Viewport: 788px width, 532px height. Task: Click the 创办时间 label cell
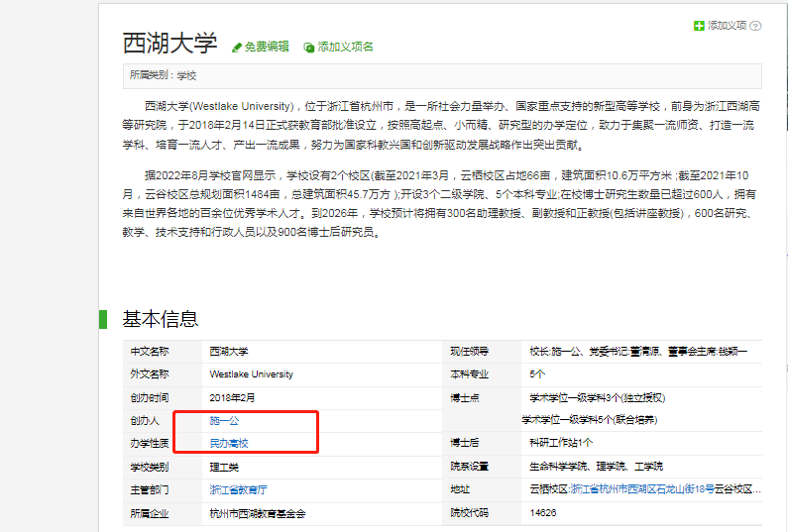pos(163,398)
